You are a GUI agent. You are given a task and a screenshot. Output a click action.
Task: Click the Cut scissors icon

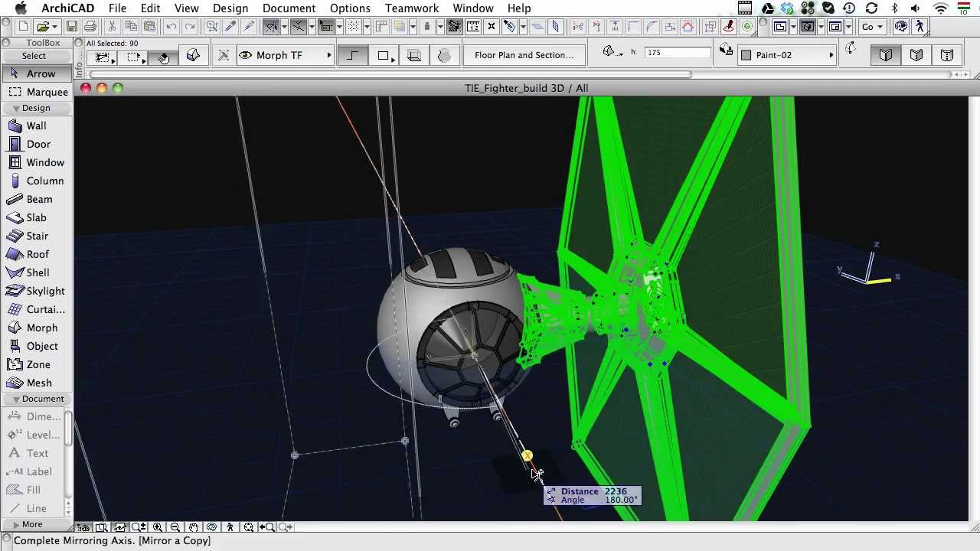(x=112, y=26)
